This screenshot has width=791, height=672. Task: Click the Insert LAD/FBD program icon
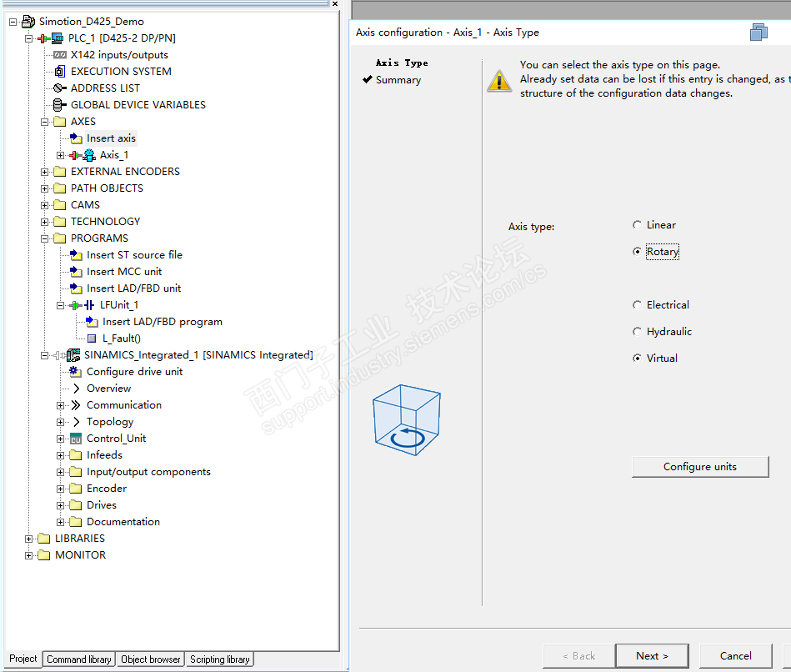[92, 321]
